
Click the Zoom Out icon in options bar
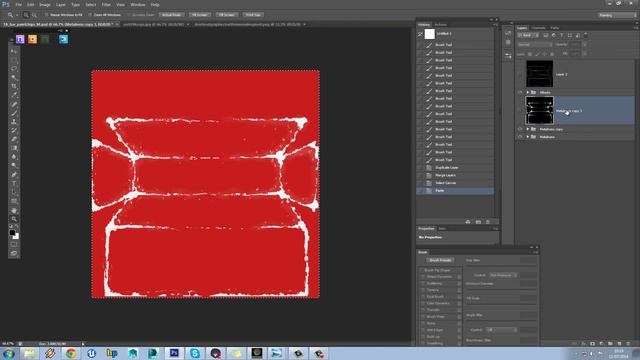[34, 15]
